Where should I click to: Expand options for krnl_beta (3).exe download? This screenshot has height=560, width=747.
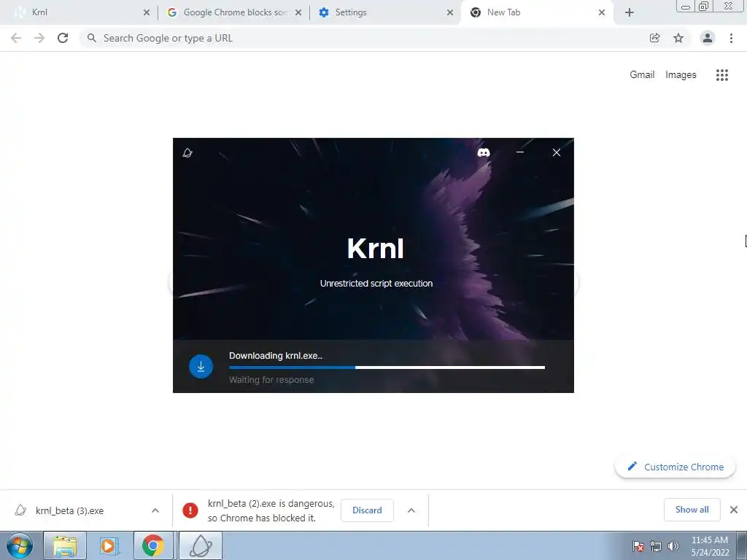pyautogui.click(x=155, y=510)
